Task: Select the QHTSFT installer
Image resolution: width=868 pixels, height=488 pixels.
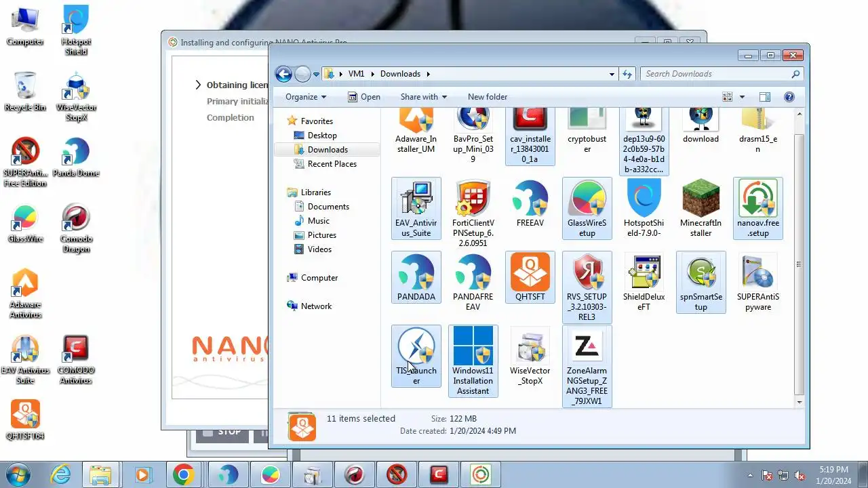Action: click(x=530, y=277)
